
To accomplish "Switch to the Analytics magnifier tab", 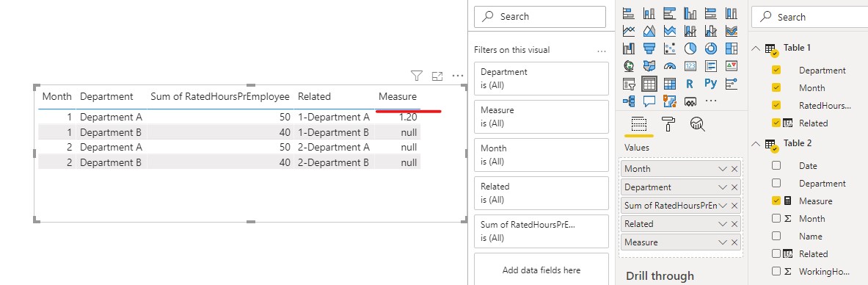I will pos(698,123).
